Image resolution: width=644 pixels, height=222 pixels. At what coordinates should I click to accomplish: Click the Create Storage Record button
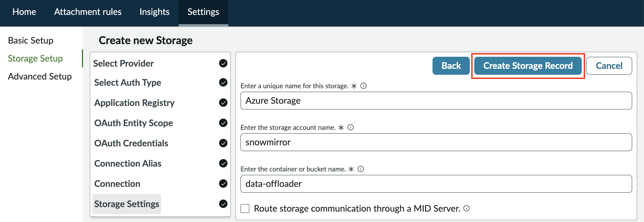point(528,66)
